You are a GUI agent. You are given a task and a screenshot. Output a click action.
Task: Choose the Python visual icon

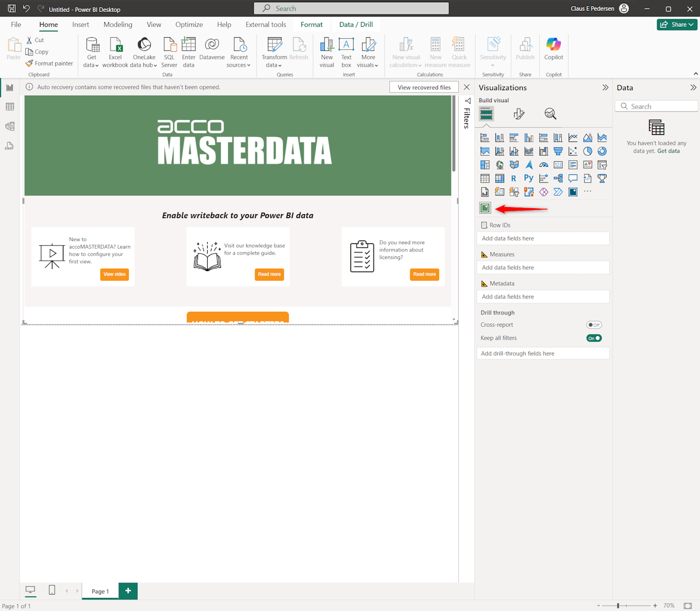pos(528,178)
